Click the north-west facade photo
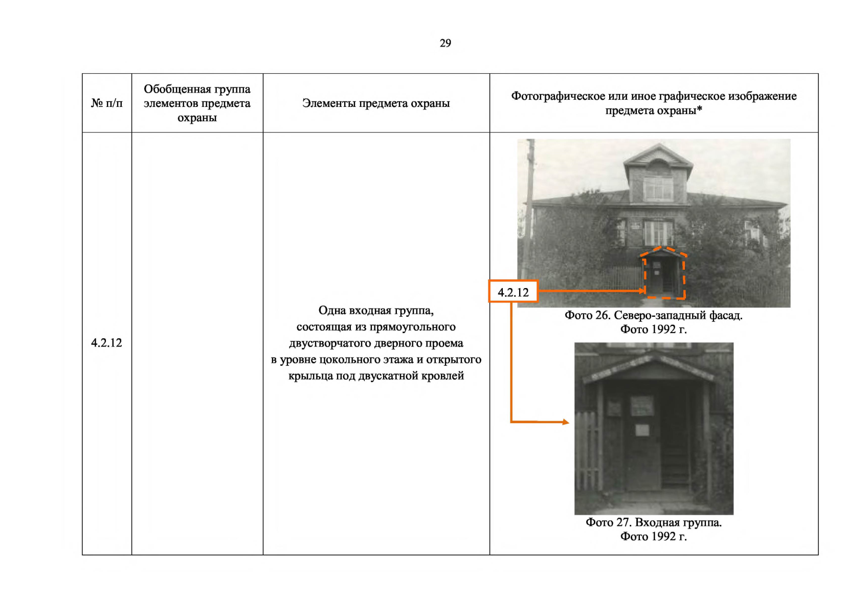 (654, 223)
